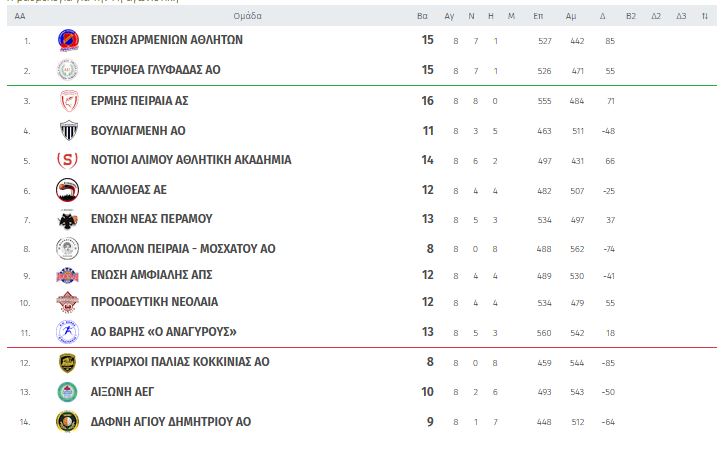Click the ΕΝΩΣΗ ΑΡΜΕΝΙΩΝ ΑΘΛΗΤΩΝ team logo
The image size is (724, 454).
(x=68, y=40)
